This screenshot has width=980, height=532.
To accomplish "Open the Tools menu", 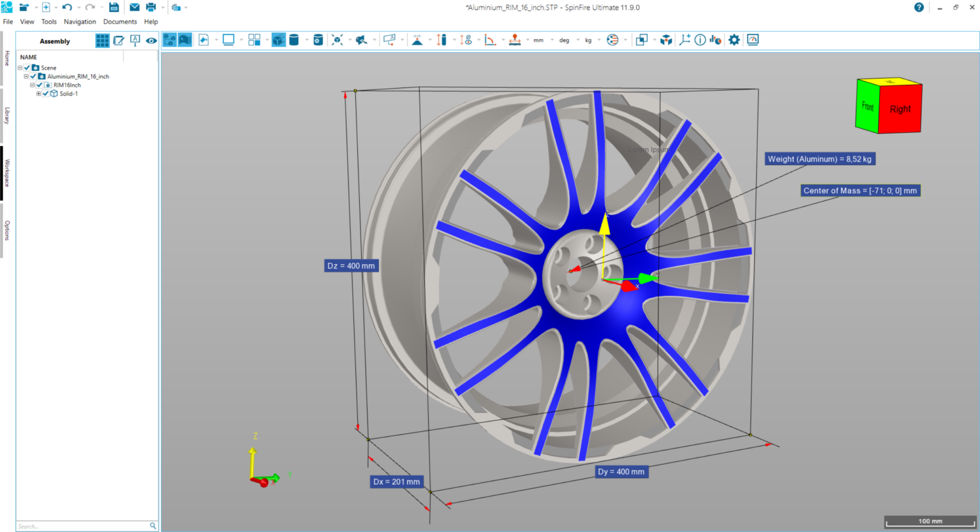I will (49, 22).
